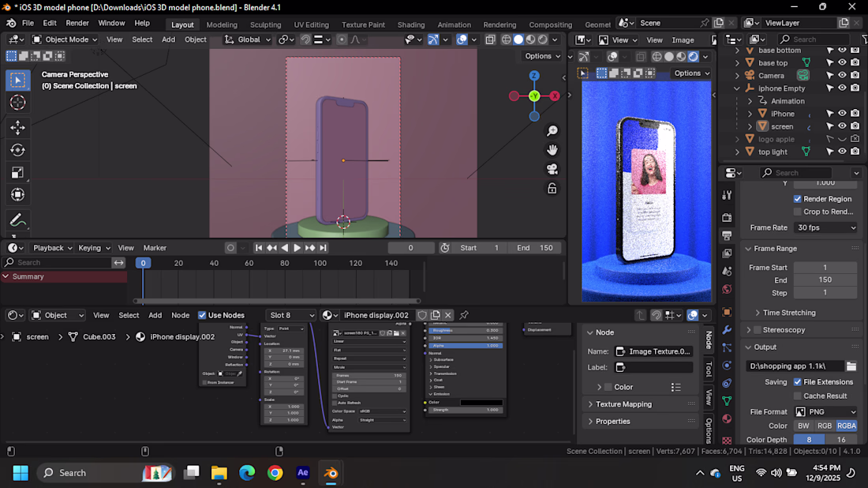This screenshot has width=868, height=488.
Task: Select the RGB color mode button
Action: tap(824, 426)
